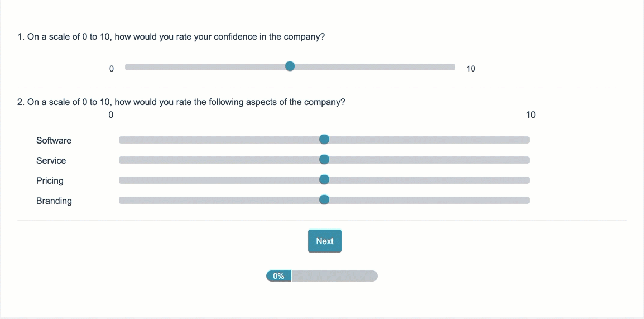Click the empty grey part of the progress bar
The height and width of the screenshot is (319, 644).
click(x=335, y=276)
